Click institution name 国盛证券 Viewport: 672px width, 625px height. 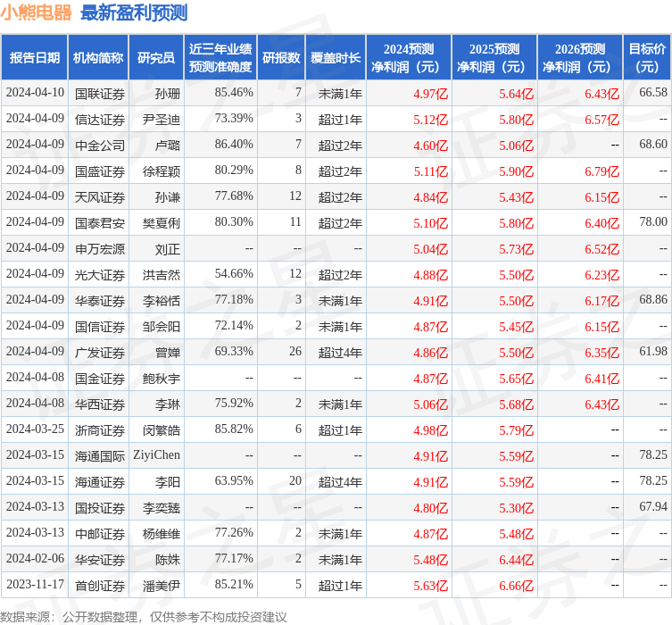click(99, 171)
